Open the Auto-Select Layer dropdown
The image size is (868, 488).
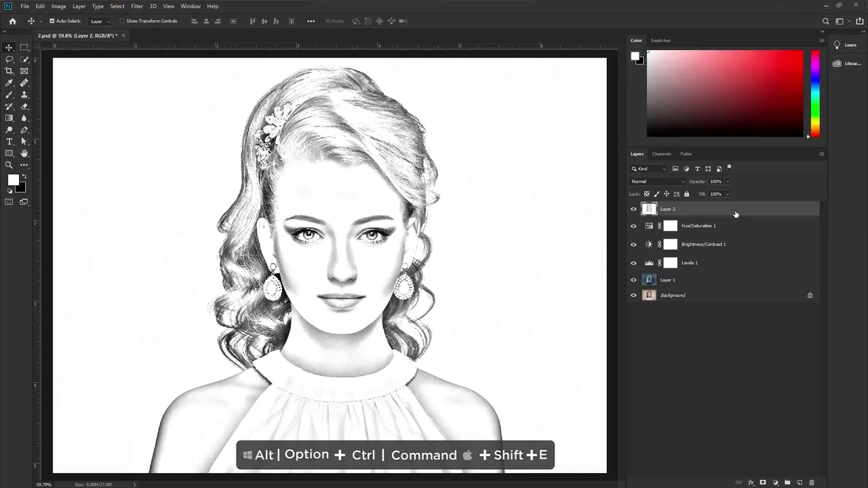tap(100, 21)
